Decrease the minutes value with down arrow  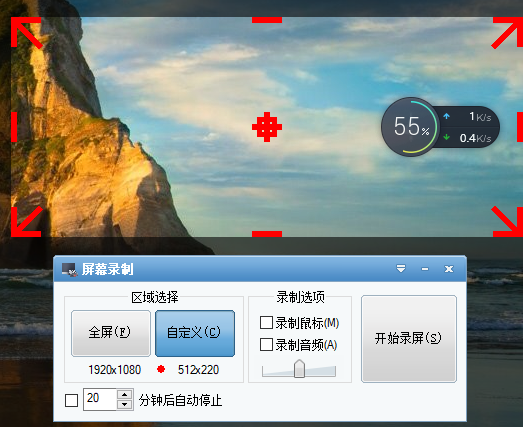125,404
